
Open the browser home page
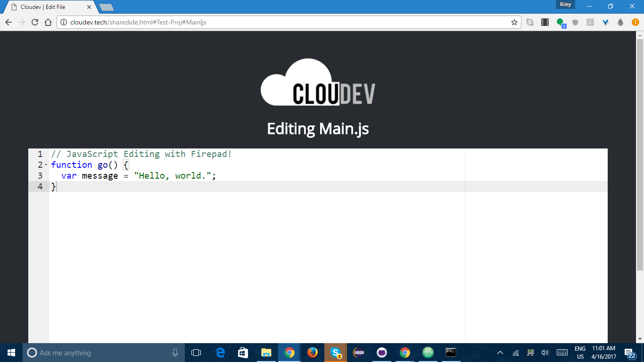(48, 22)
